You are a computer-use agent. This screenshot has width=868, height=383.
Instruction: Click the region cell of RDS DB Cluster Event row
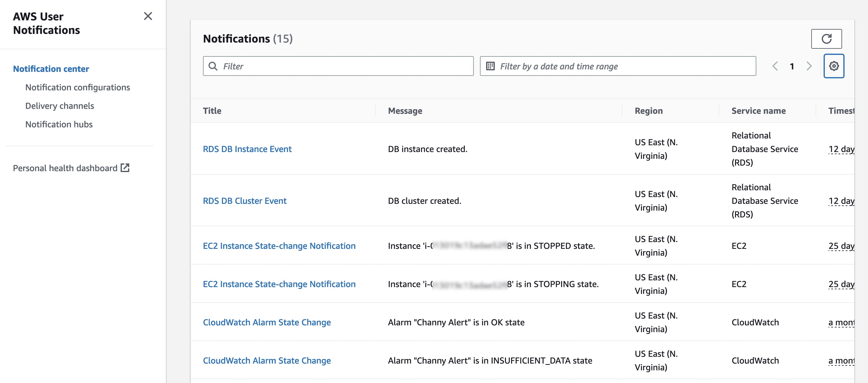[x=656, y=201]
